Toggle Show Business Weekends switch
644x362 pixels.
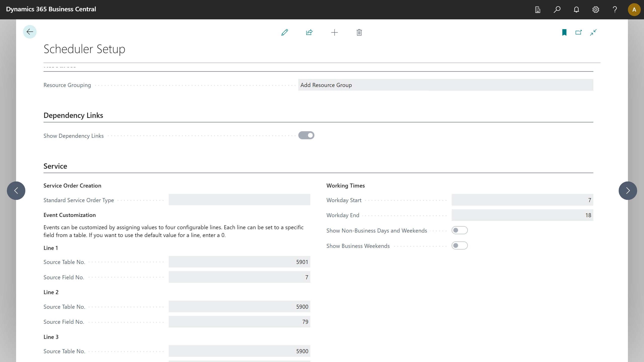(459, 246)
